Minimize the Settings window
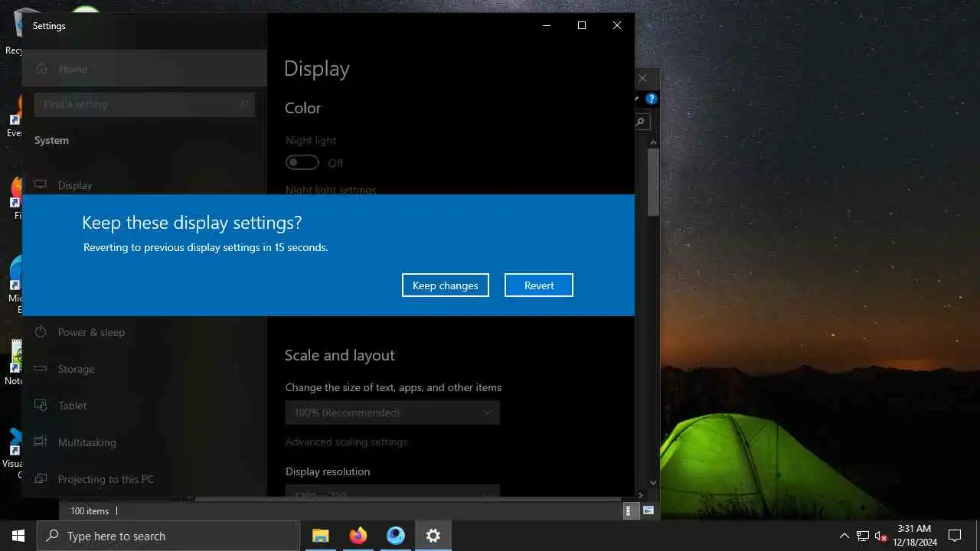 click(547, 25)
